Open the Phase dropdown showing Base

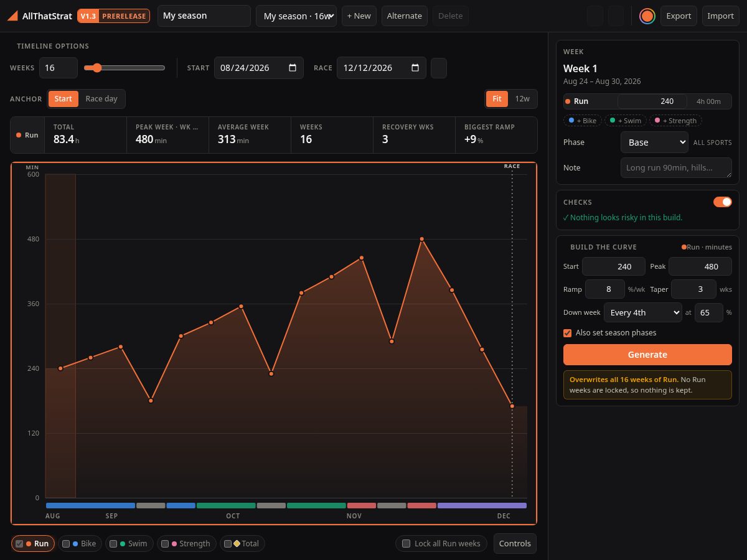coord(654,142)
